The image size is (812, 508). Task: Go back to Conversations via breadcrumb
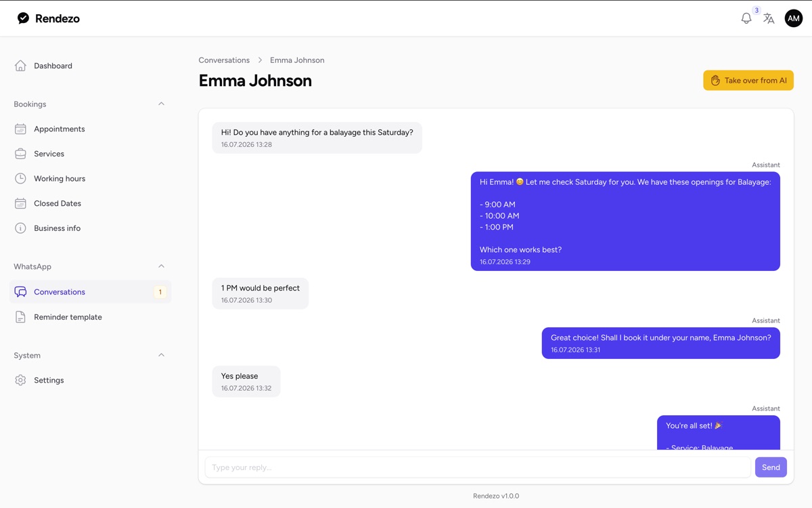[x=224, y=60]
